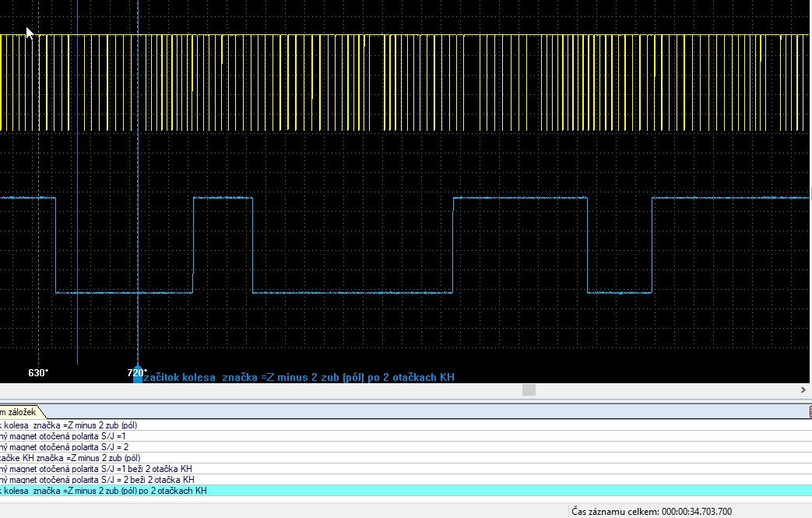Image resolution: width=812 pixels, height=518 pixels.
Task: Click the scroll right arrow of the waveform
Action: click(803, 390)
